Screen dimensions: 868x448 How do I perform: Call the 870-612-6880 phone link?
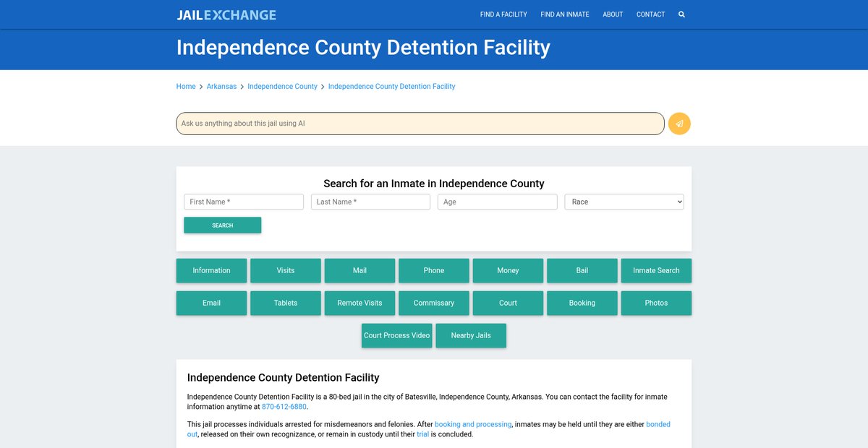(x=284, y=407)
